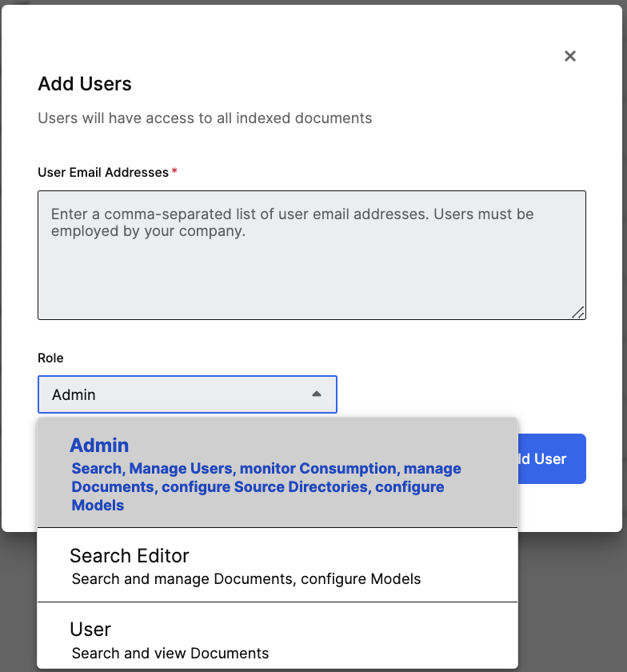Screen dimensions: 627x672
Task: Click the "Role" field label
Action: pyautogui.click(x=50, y=358)
